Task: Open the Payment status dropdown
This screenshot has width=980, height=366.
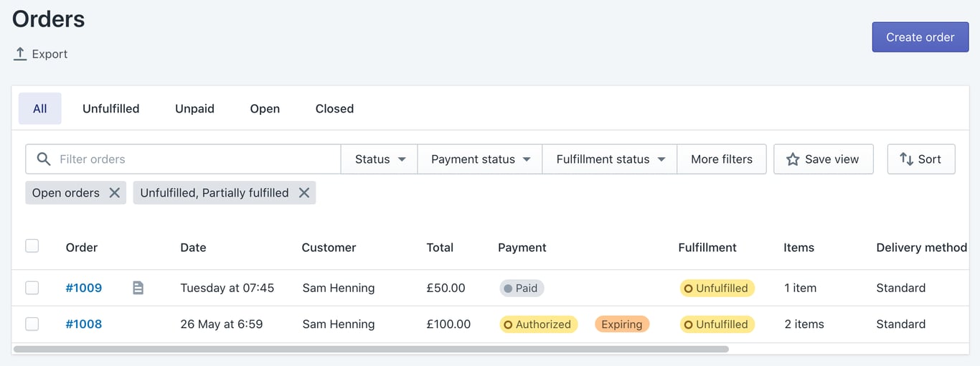Action: click(480, 159)
